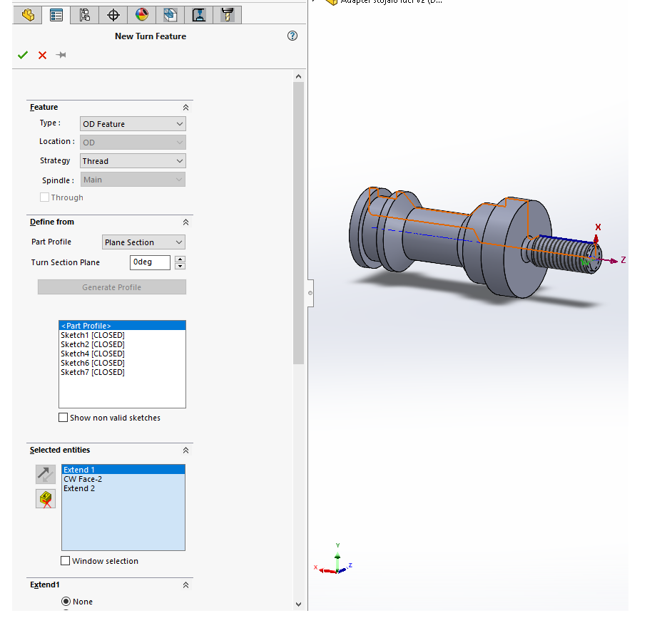The image size is (672, 618).
Task: Open the CAMWorks operation tree tab
Action: [x=199, y=14]
